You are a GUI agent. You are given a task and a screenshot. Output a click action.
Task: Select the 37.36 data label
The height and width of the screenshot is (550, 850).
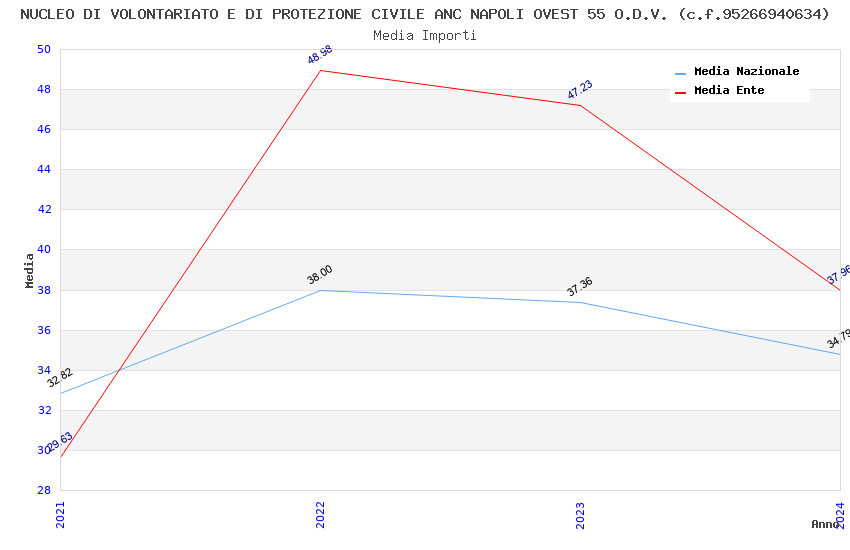tap(580, 287)
